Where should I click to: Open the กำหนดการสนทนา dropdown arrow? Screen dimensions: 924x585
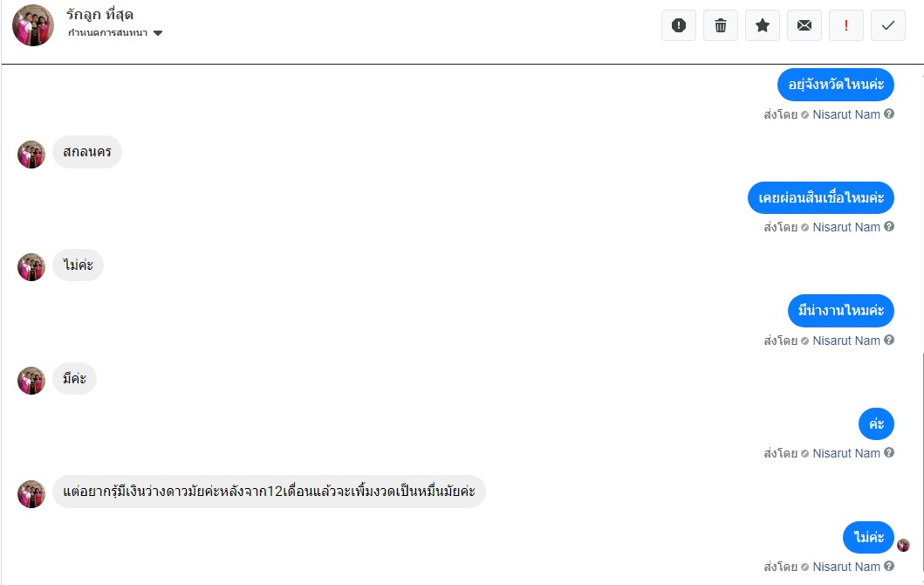(x=158, y=33)
